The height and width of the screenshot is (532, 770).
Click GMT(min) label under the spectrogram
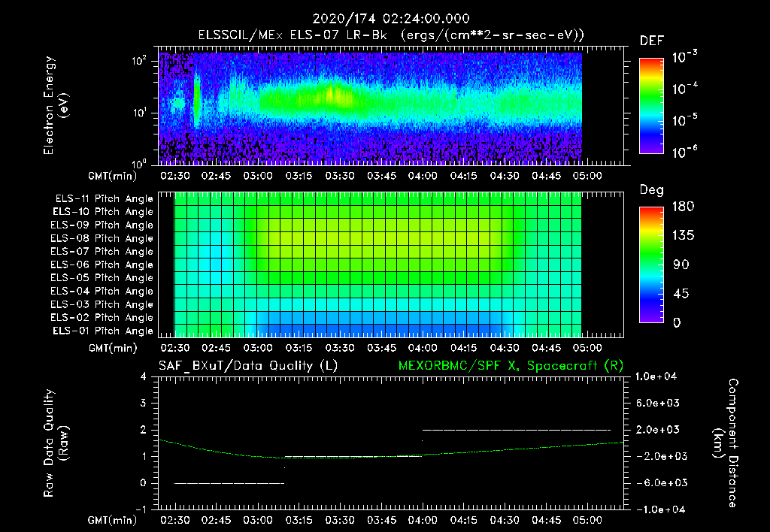coord(113,176)
